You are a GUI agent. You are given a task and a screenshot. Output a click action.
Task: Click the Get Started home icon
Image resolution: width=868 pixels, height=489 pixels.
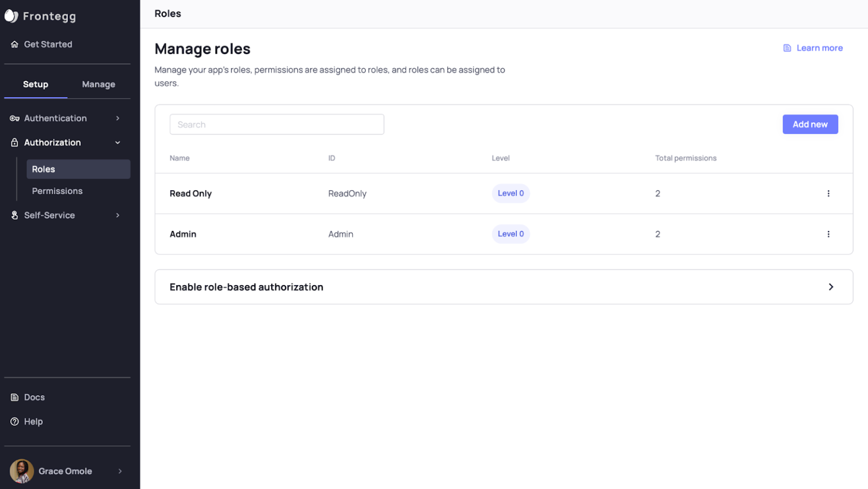[14, 44]
